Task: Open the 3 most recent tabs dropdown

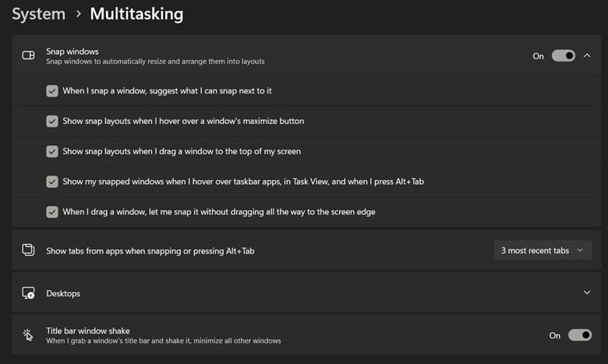Action: (x=543, y=250)
